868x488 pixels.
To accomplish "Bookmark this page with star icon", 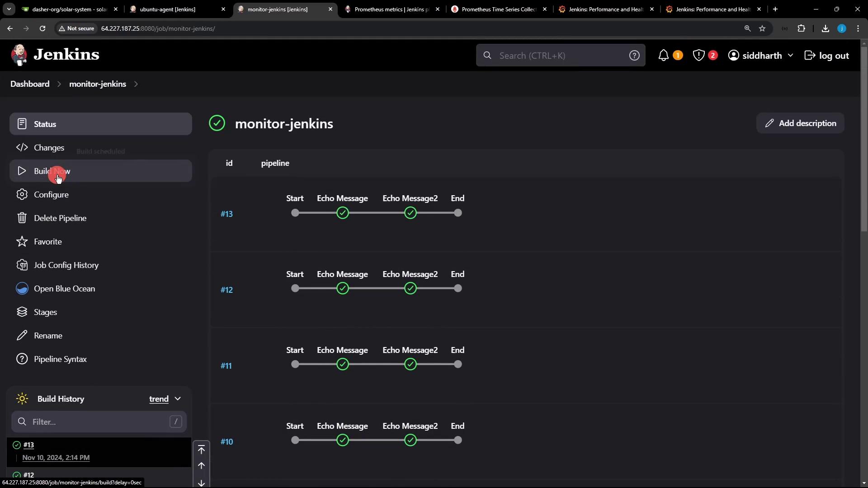I will [x=762, y=28].
